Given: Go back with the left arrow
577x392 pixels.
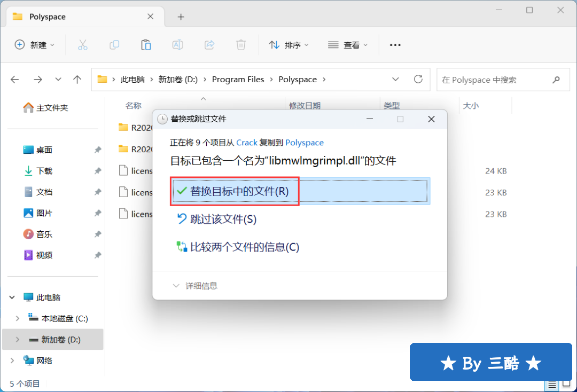Looking at the screenshot, I should click(15, 80).
